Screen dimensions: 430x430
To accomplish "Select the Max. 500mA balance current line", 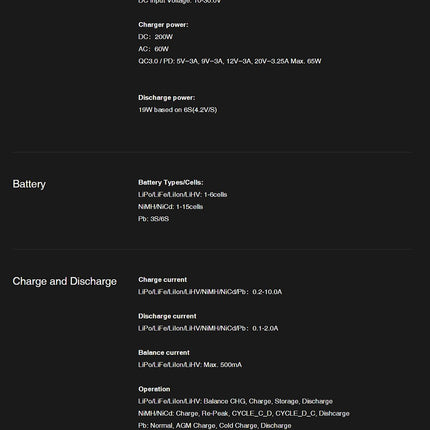I will (x=190, y=365).
